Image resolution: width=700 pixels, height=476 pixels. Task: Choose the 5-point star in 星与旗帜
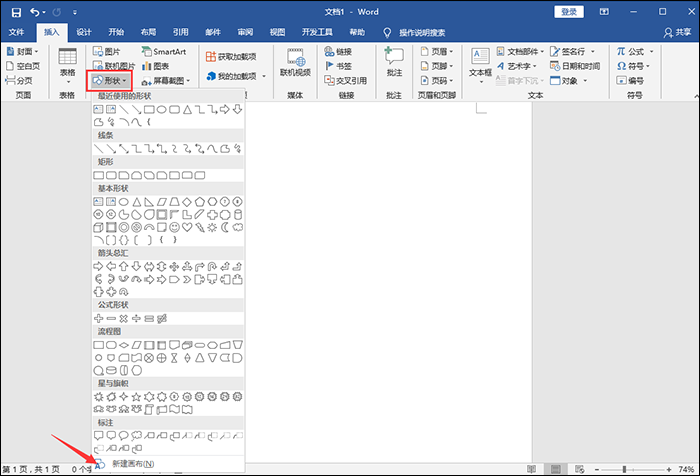[136, 397]
